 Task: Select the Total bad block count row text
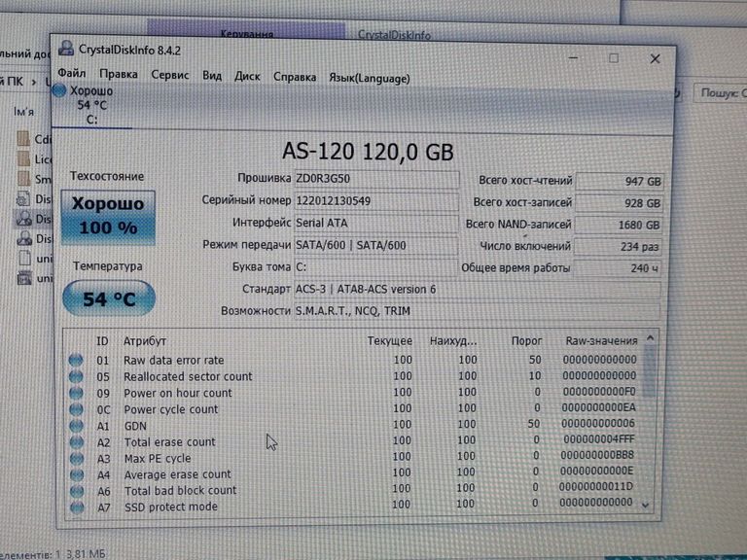click(180, 490)
